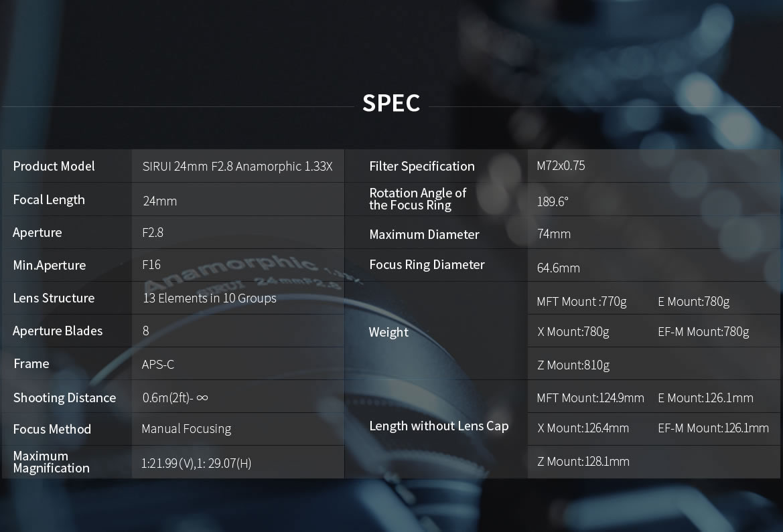Click the M72x0.75 filter specification value
The height and width of the screenshot is (532, 783).
(x=561, y=166)
